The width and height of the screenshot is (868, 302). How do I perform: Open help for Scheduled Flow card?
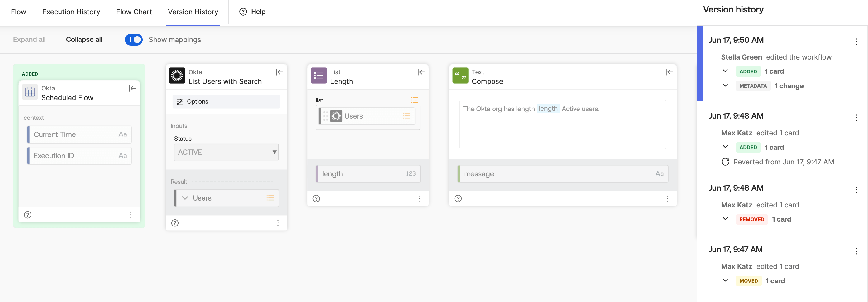pyautogui.click(x=28, y=215)
